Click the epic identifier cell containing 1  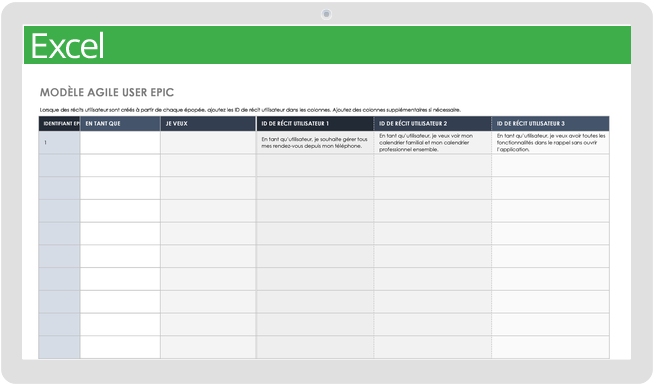pos(59,143)
